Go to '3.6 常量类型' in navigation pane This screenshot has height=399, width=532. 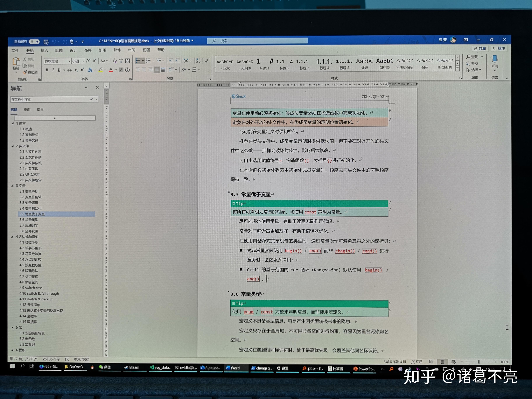(29, 220)
